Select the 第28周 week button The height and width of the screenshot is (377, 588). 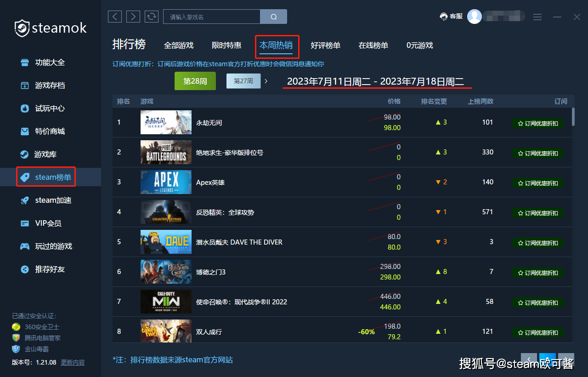[195, 81]
